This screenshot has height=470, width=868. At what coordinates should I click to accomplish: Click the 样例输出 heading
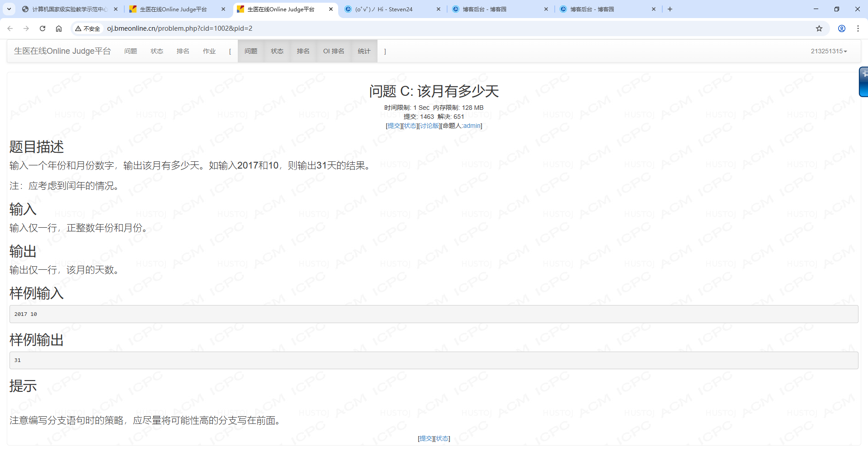pyautogui.click(x=37, y=340)
